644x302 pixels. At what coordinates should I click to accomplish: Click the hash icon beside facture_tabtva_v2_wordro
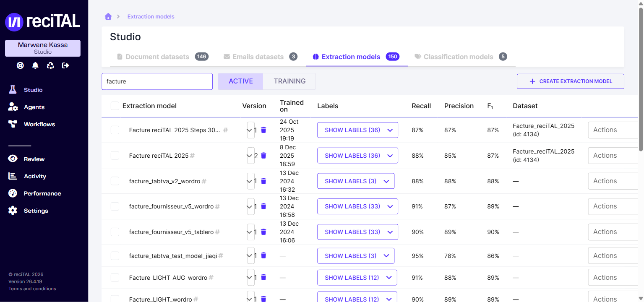pyautogui.click(x=204, y=181)
